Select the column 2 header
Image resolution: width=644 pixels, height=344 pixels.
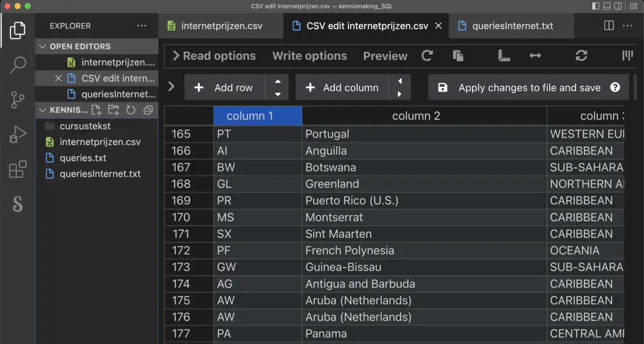tap(424, 116)
